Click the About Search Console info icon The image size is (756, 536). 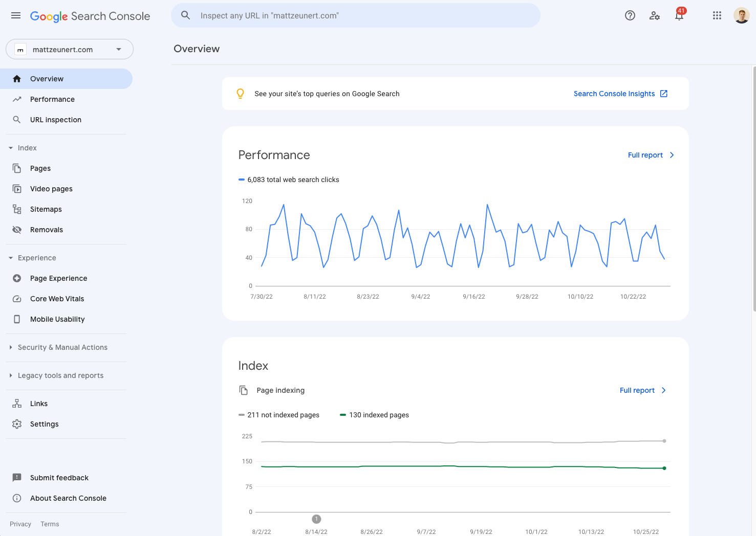point(17,498)
